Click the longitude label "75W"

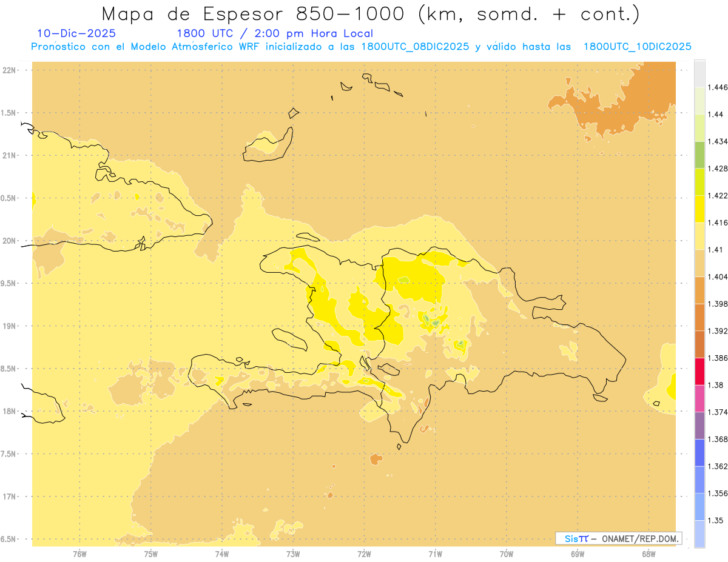pyautogui.click(x=151, y=554)
